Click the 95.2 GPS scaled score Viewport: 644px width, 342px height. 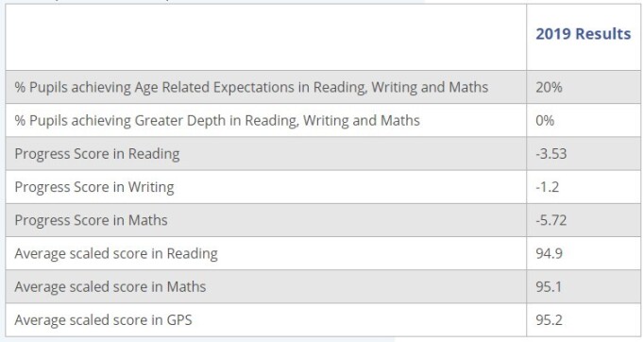point(550,320)
